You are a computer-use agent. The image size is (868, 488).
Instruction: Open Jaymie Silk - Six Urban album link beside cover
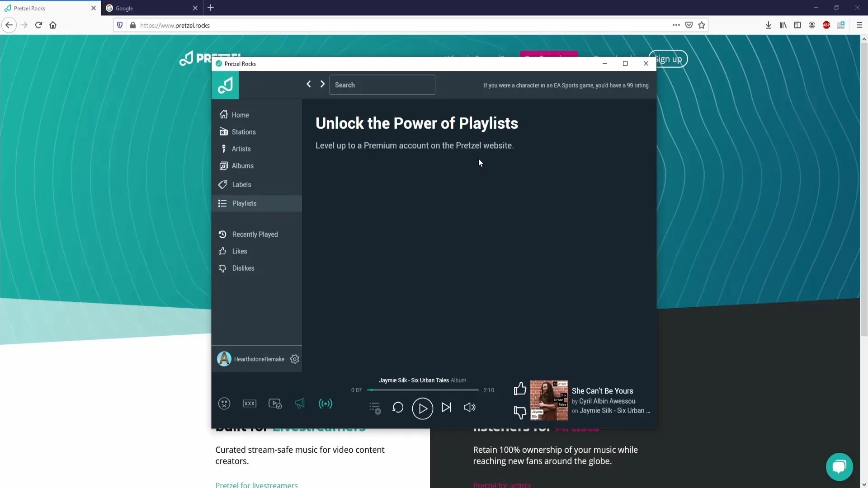coord(615,411)
